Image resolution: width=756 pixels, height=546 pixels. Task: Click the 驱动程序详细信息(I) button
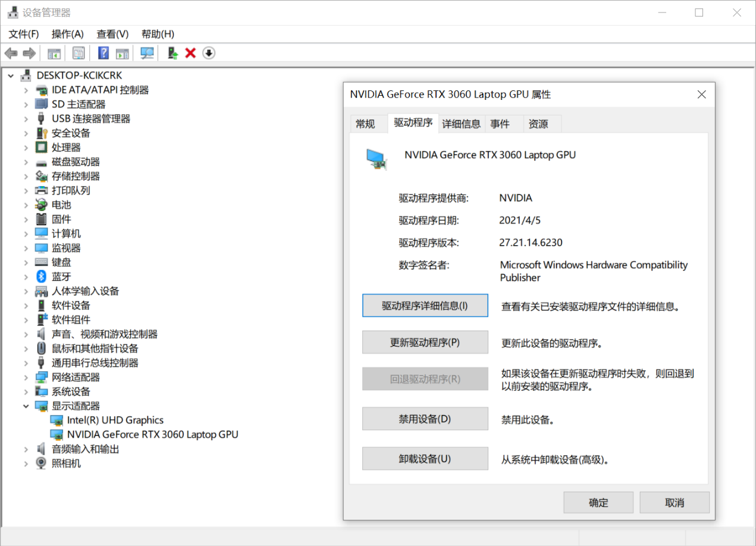pos(425,306)
